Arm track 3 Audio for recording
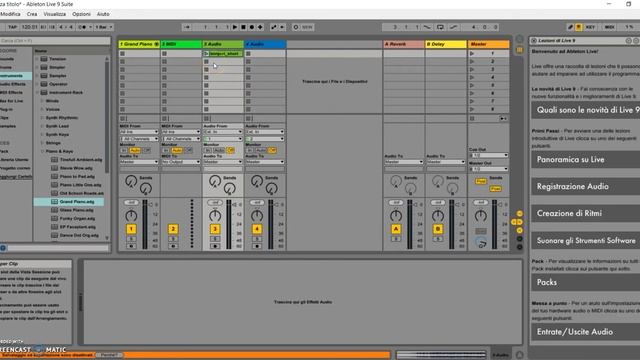Image resolution: width=640 pixels, height=360 pixels. (215, 246)
